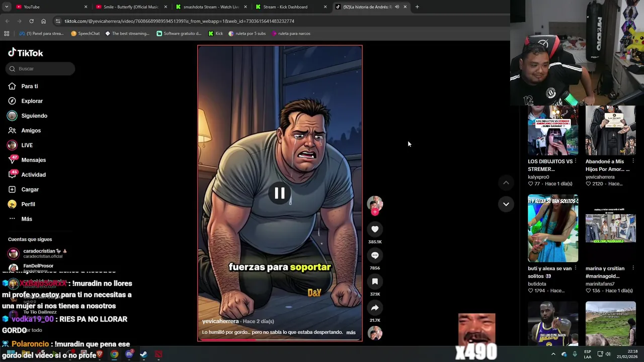Like the video with heart icon
Image resolution: width=644 pixels, height=362 pixels.
point(375,229)
